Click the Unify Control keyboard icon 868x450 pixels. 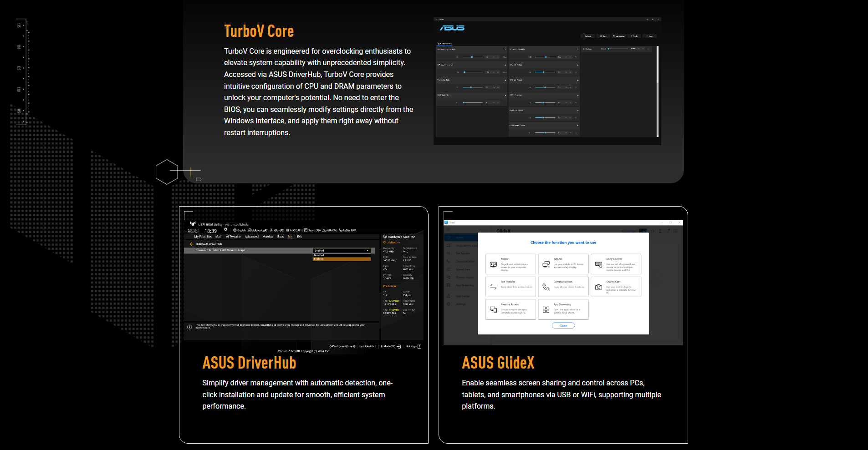(x=599, y=264)
